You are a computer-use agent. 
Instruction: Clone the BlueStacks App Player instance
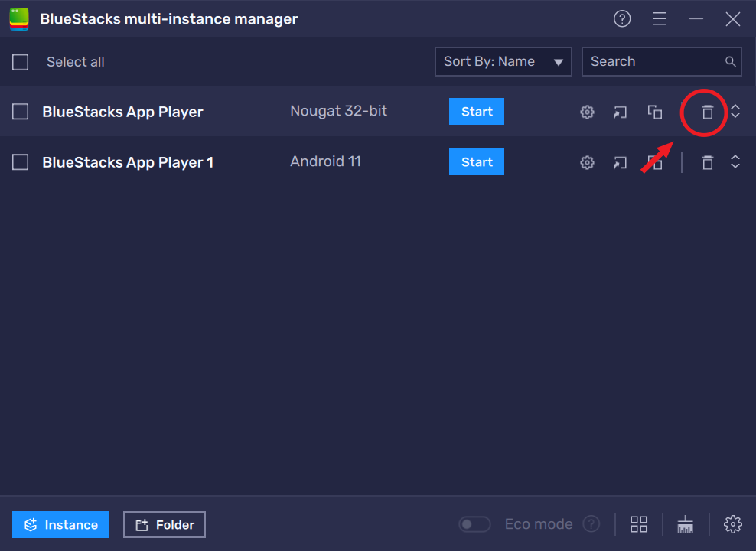click(x=654, y=112)
